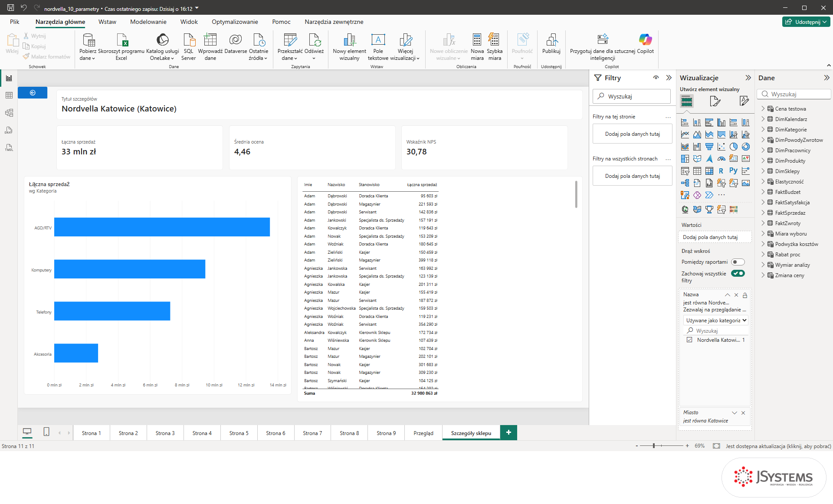Click Odśwież refresh button
This screenshot has width=833, height=504.
314,46
